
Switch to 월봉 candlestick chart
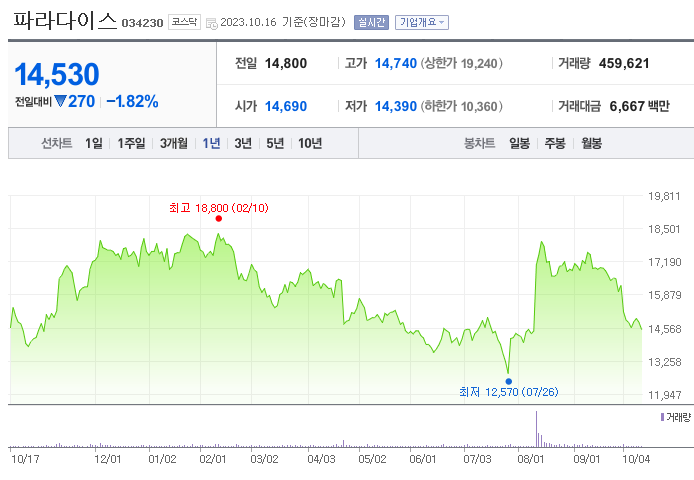tap(591, 143)
